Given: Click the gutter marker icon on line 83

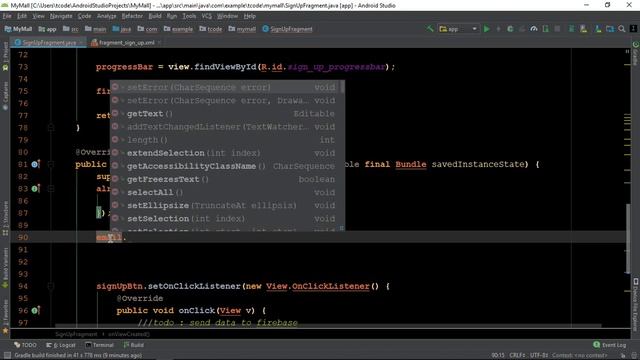Looking at the screenshot, I should tap(35, 189).
